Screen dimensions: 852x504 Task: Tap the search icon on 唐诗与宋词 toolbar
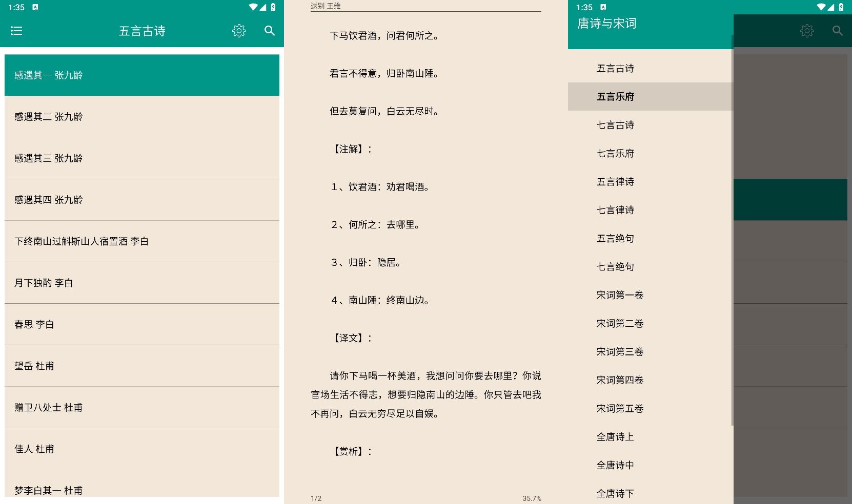[x=838, y=31]
